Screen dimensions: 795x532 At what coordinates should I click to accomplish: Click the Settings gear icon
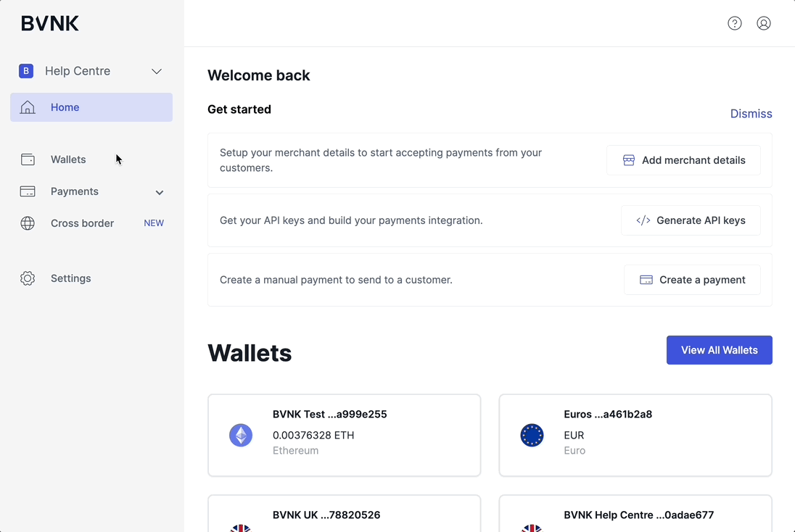28,278
